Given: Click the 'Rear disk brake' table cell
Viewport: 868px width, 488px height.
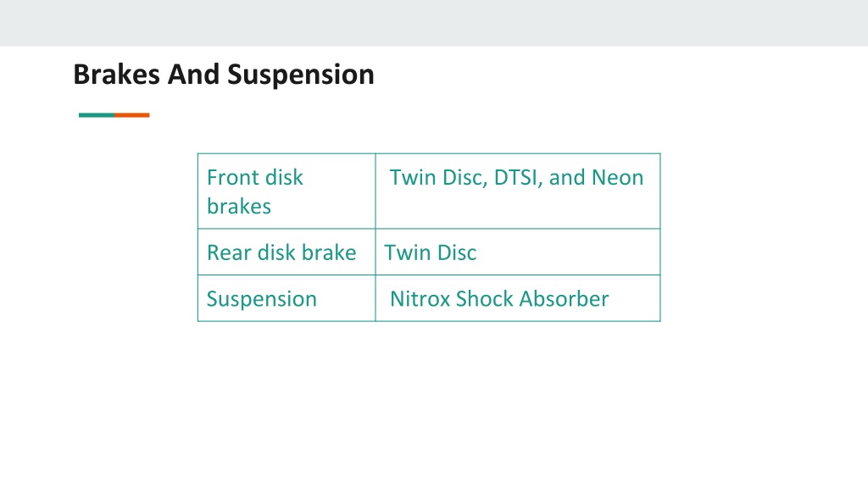Looking at the screenshot, I should [x=287, y=252].
